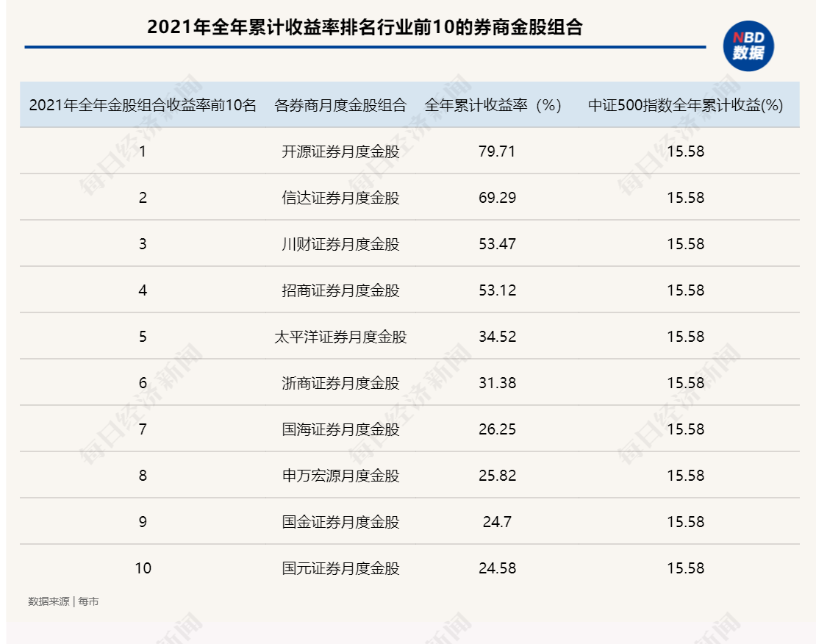This screenshot has width=816, height=644.
Task: Click 15.58 in the 川财证券 row
Action: coord(685,244)
